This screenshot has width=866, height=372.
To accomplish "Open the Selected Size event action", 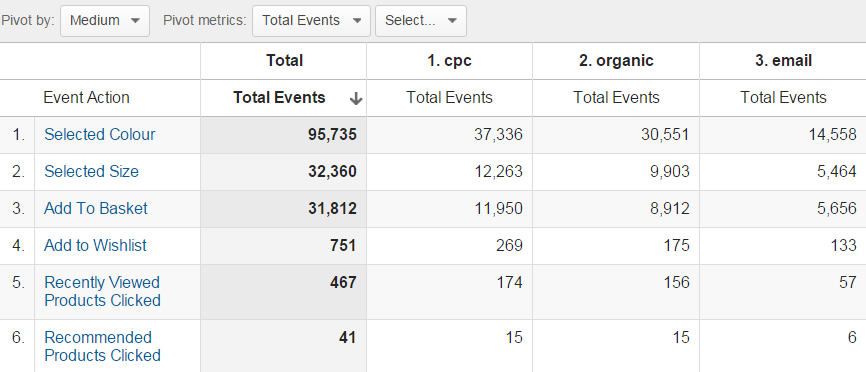I will pyautogui.click(x=91, y=172).
